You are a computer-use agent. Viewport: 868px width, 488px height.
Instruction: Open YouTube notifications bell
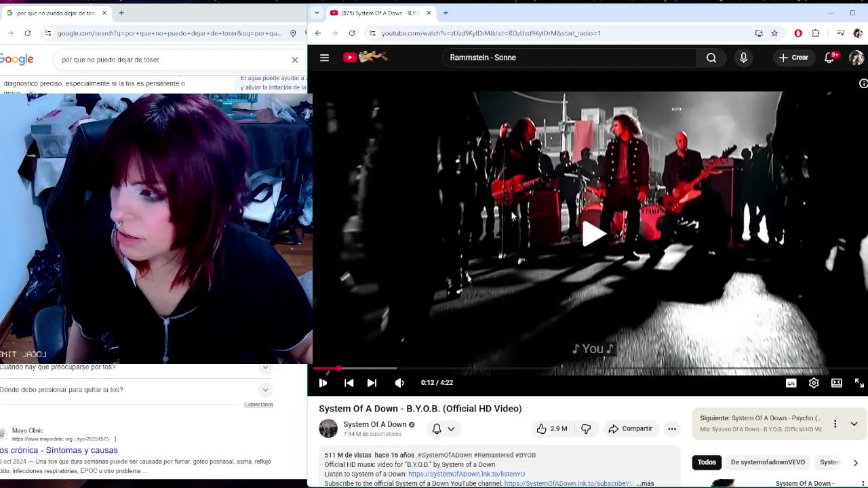[829, 58]
